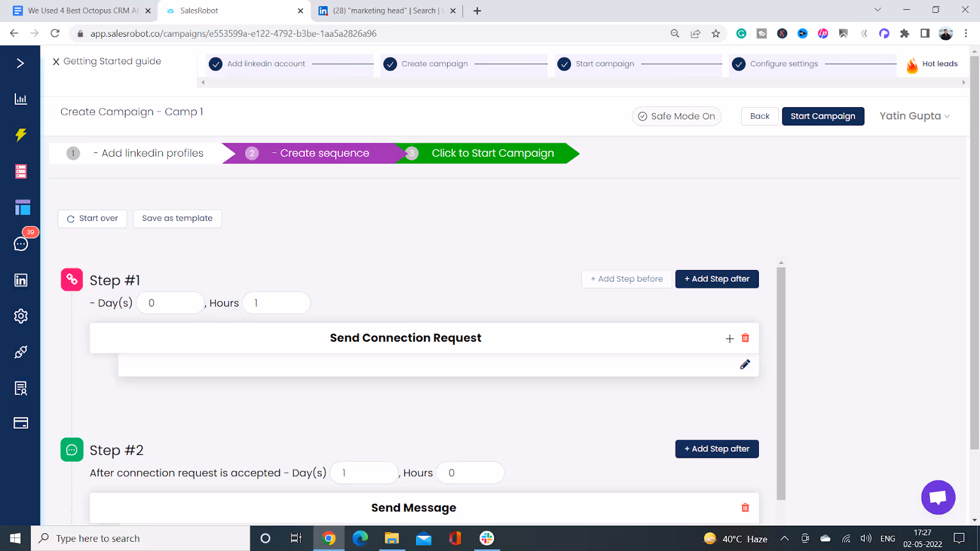Screen dimensions: 980x551
Task: Click the billing card icon in sidebar
Action: 20,422
